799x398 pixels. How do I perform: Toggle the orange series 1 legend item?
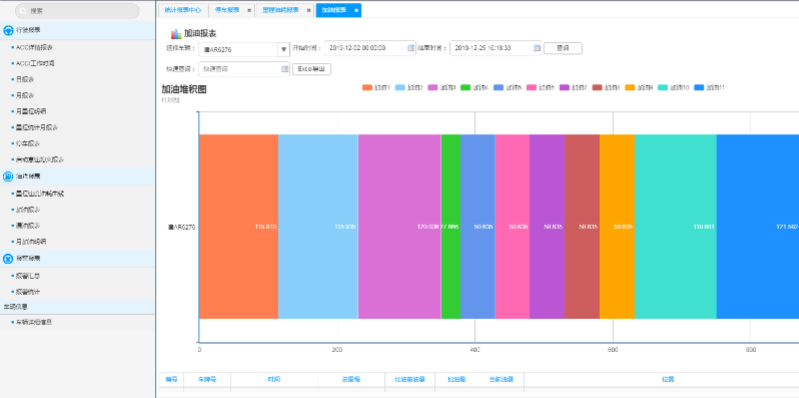click(x=376, y=88)
